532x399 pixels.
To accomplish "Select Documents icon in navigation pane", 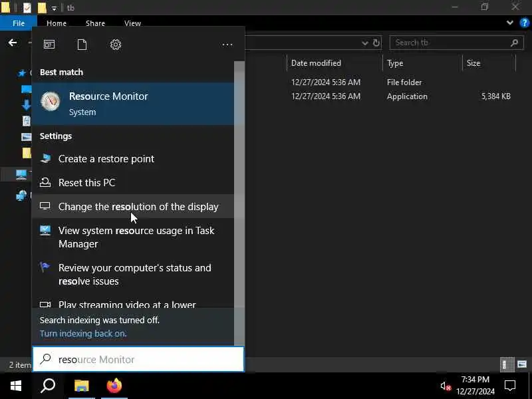I will click(27, 121).
